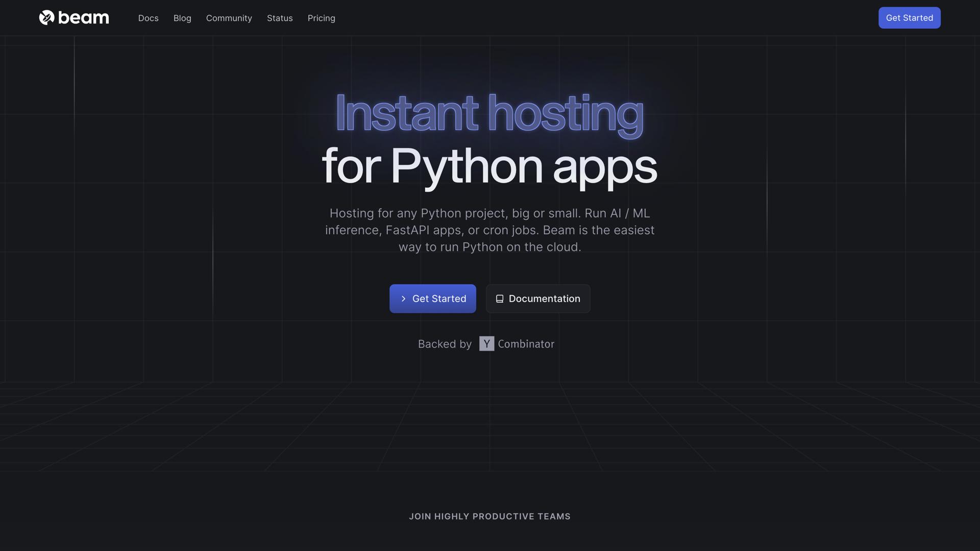This screenshot has height=551, width=980.
Task: Click the beam wordmark in the header
Action: [x=83, y=18]
